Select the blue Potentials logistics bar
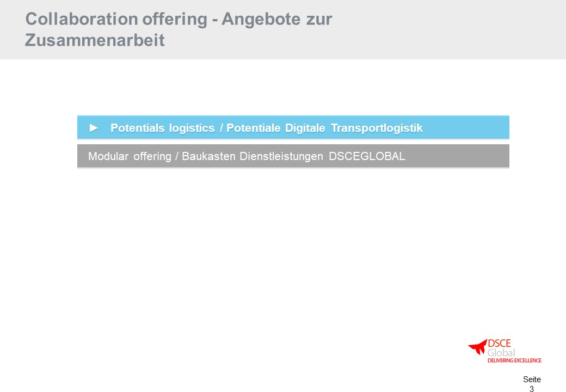The height and width of the screenshot is (392, 566). pyautogui.click(x=293, y=127)
